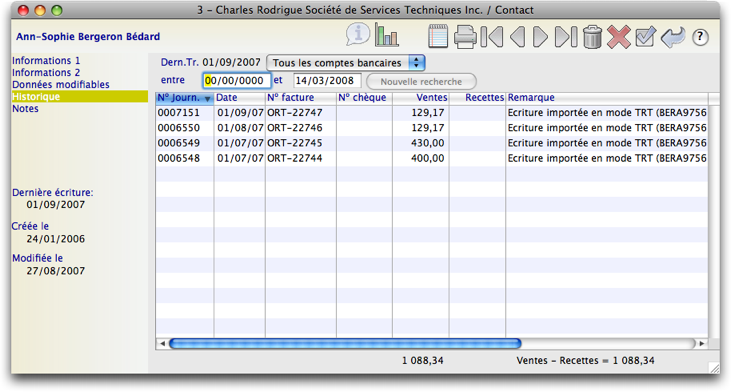
Task: Click the Dernière écriture date 01/09/2007
Action: click(x=55, y=205)
